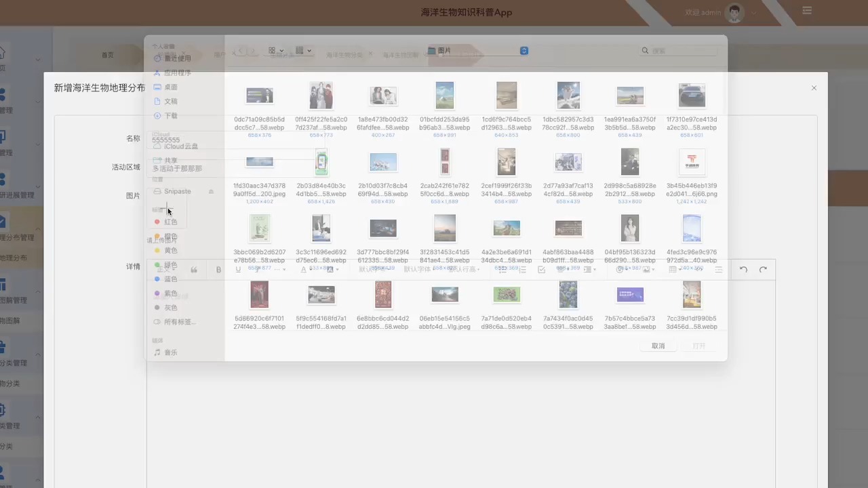The image size is (868, 488).
Task: Click the redo arrow in editor toolbar
Action: [763, 270]
